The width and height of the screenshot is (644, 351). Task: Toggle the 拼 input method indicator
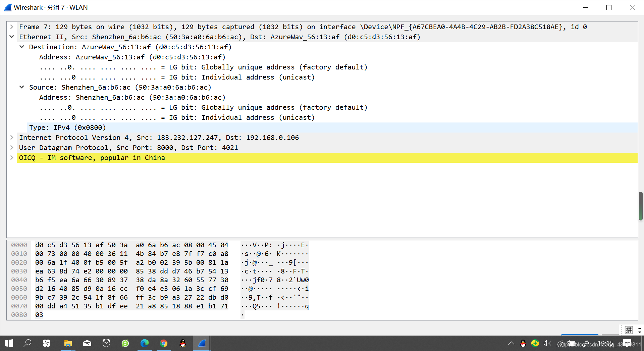(629, 330)
